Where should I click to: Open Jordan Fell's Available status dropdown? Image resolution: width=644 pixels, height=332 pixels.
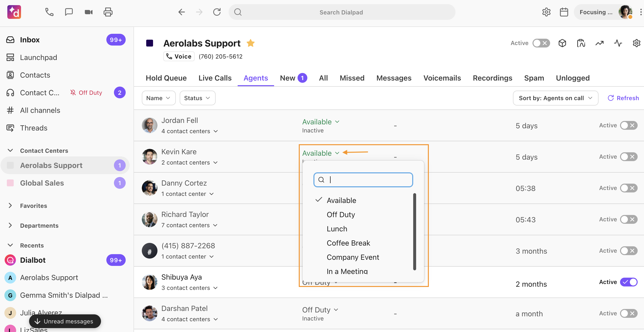(321, 122)
